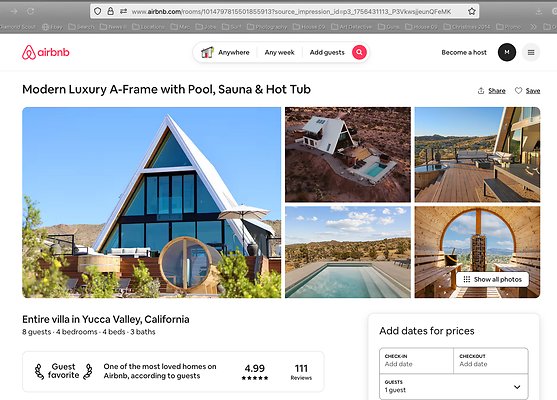Click Become a host link
This screenshot has height=400, width=557.
click(x=464, y=53)
